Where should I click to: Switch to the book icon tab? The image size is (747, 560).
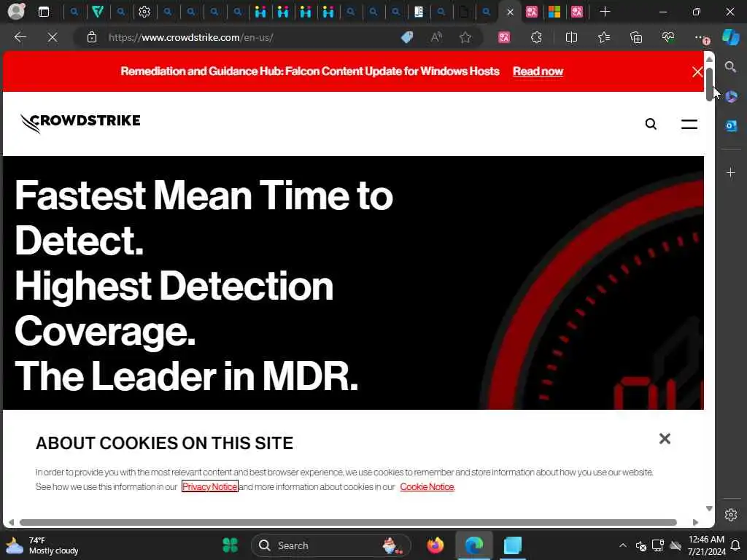click(x=418, y=12)
